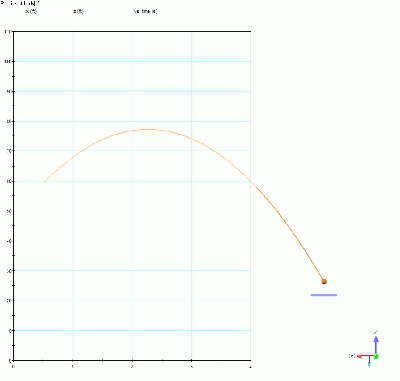
Task: Click the vs. time (s) legend label
Action: [x=146, y=11]
